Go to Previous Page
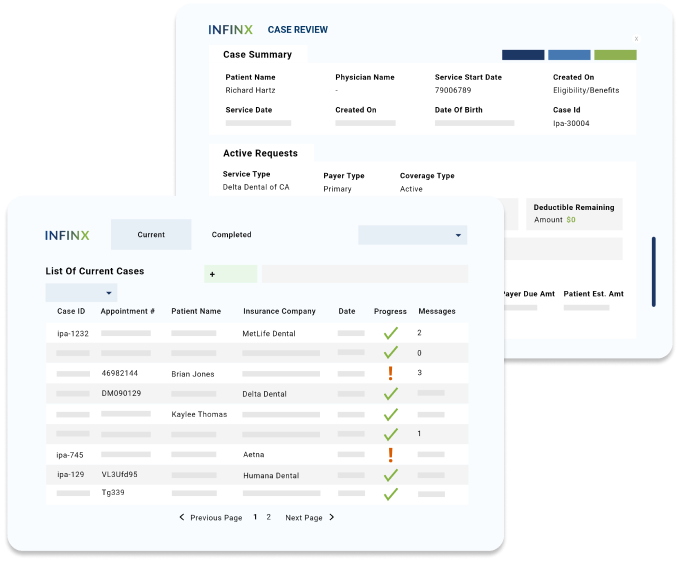This screenshot has height=563, width=677. tap(216, 518)
